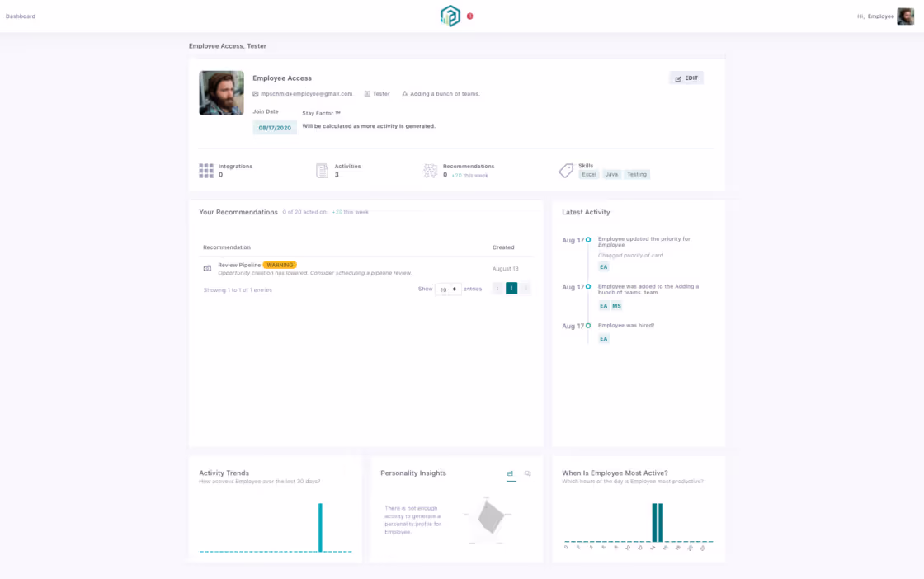Click the role icon beside Tester

[367, 94]
